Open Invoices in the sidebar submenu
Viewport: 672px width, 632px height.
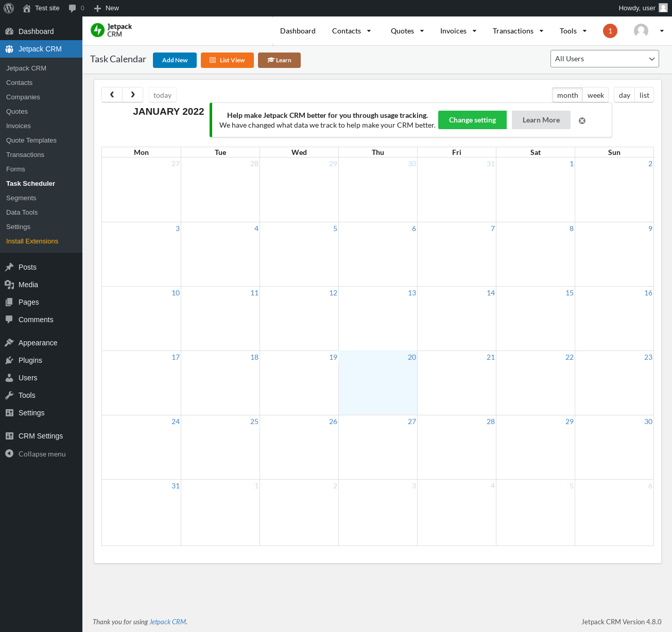[x=19, y=126]
